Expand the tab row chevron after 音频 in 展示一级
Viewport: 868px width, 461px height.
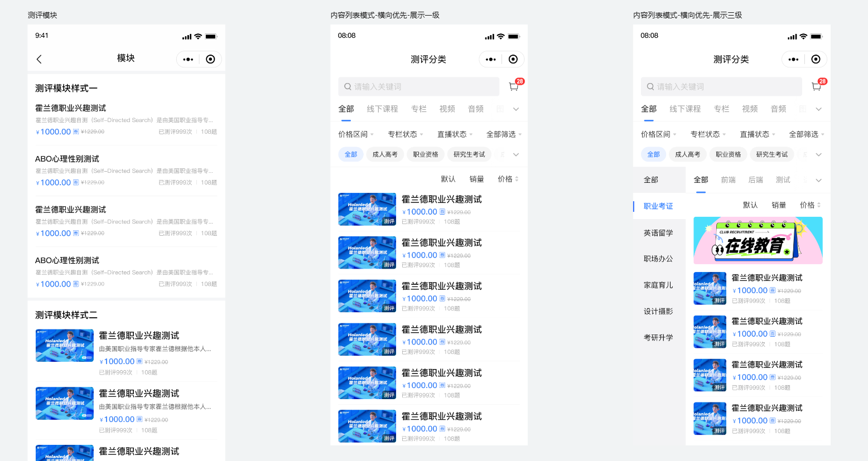click(x=516, y=109)
